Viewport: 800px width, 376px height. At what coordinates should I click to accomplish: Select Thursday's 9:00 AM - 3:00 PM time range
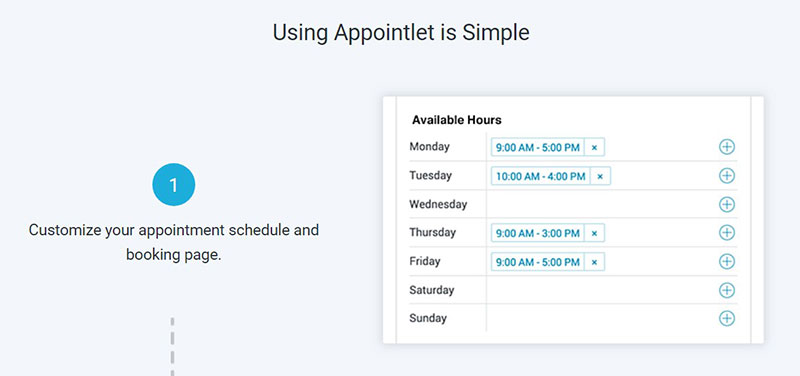click(538, 233)
